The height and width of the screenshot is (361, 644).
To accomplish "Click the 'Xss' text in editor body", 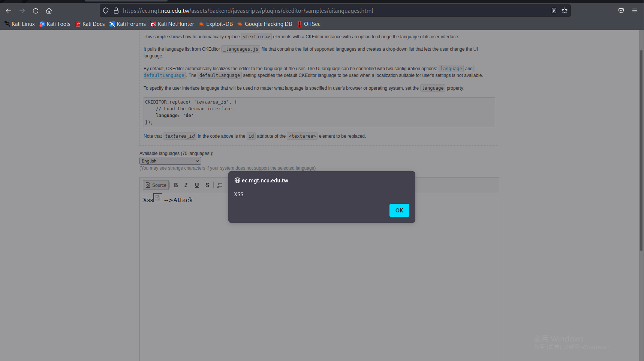I will (x=148, y=200).
